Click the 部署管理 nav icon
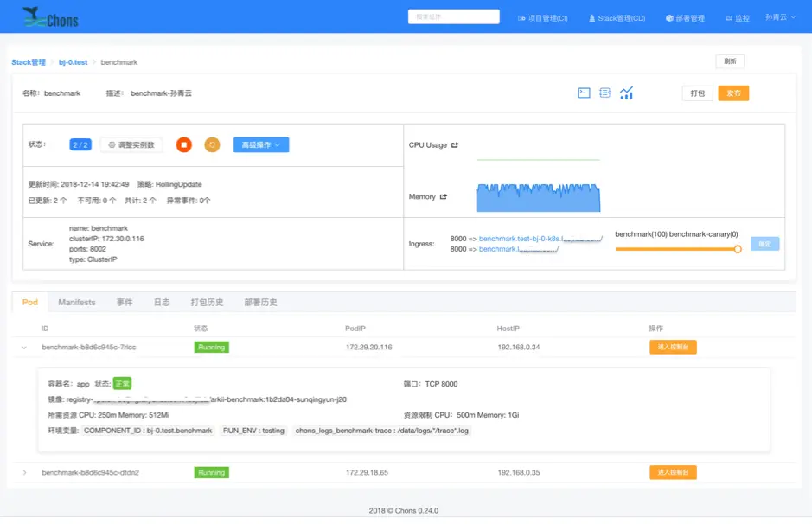This screenshot has width=812, height=524. [x=669, y=18]
